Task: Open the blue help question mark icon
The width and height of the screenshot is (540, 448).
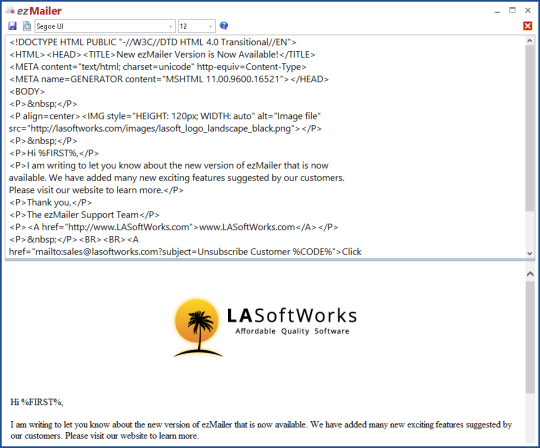Action: coord(224,26)
